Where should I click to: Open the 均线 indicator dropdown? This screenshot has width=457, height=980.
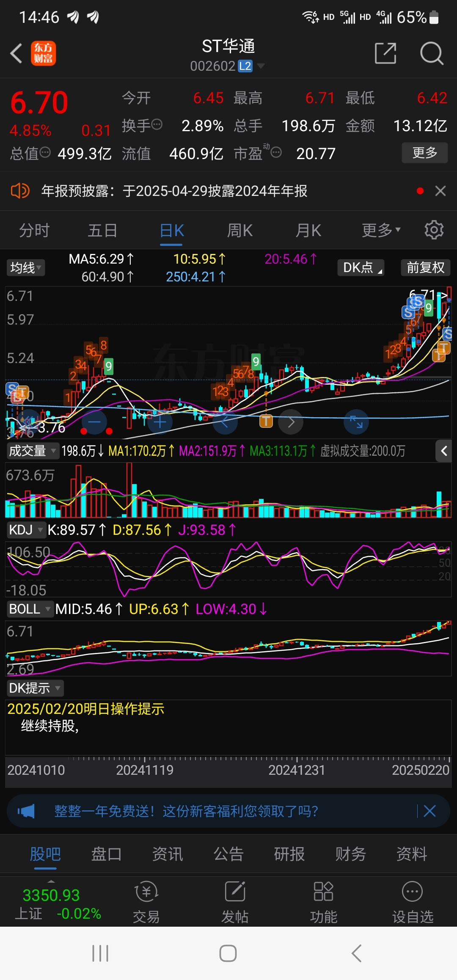coord(25,267)
